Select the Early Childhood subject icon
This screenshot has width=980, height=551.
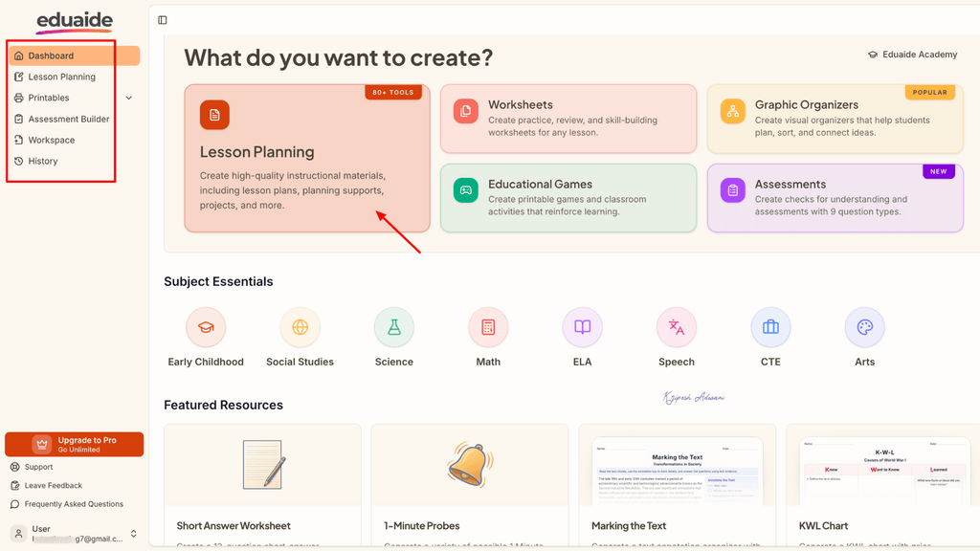(206, 327)
